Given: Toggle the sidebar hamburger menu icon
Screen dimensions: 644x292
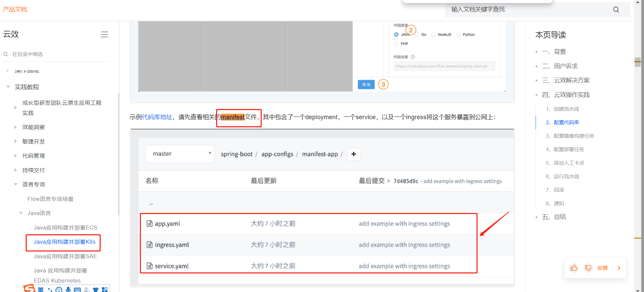Looking at the screenshot, I should [104, 34].
